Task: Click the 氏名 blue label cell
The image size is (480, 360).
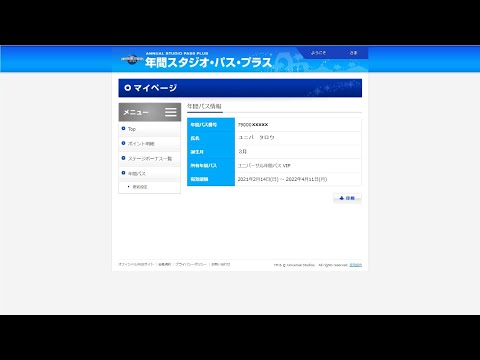Action: [211, 138]
